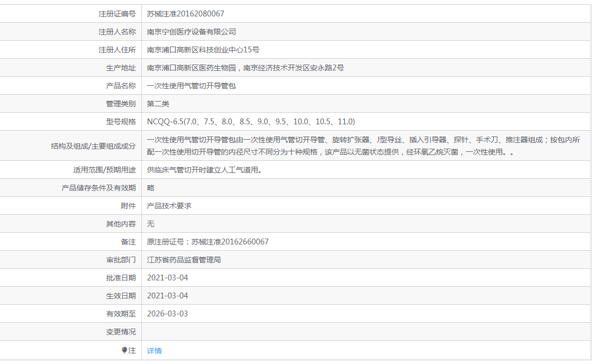Click the 结构及组成/主要组成成分 label

[x=93, y=146]
